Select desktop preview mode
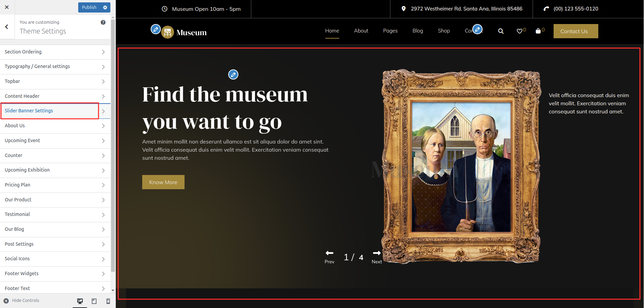Viewport: 644px width, 308px height. [x=80, y=301]
